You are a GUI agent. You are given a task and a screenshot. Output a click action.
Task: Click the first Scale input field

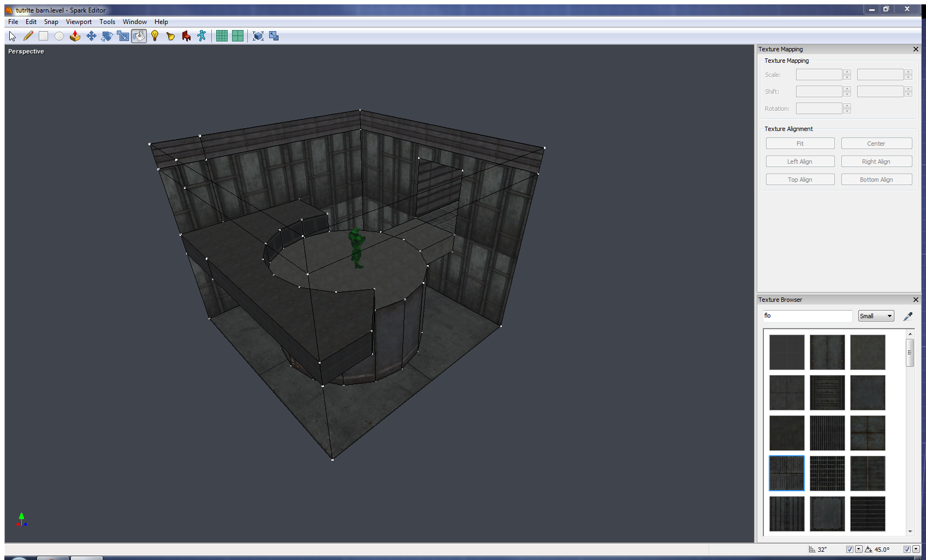click(819, 75)
